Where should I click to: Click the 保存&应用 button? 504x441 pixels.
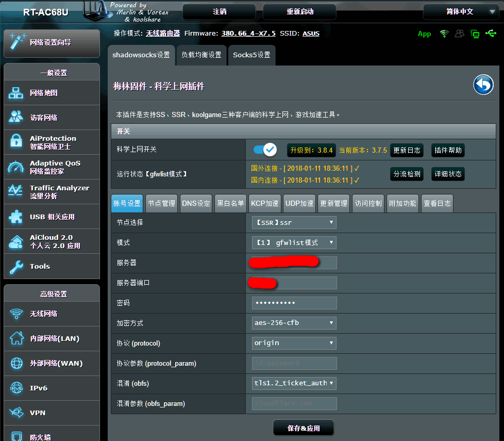[304, 428]
